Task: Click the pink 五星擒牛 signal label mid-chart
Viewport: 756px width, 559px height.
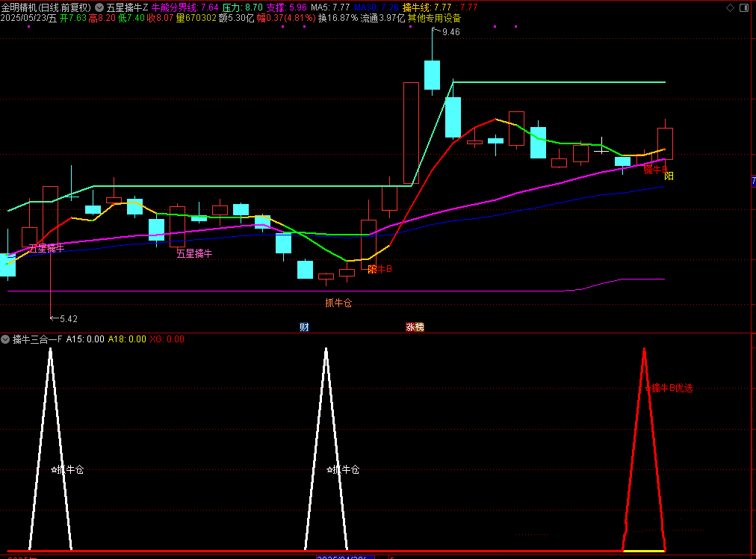Action: point(194,253)
